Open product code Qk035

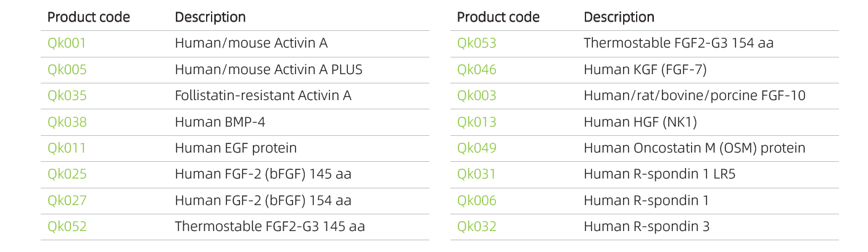click(x=67, y=96)
